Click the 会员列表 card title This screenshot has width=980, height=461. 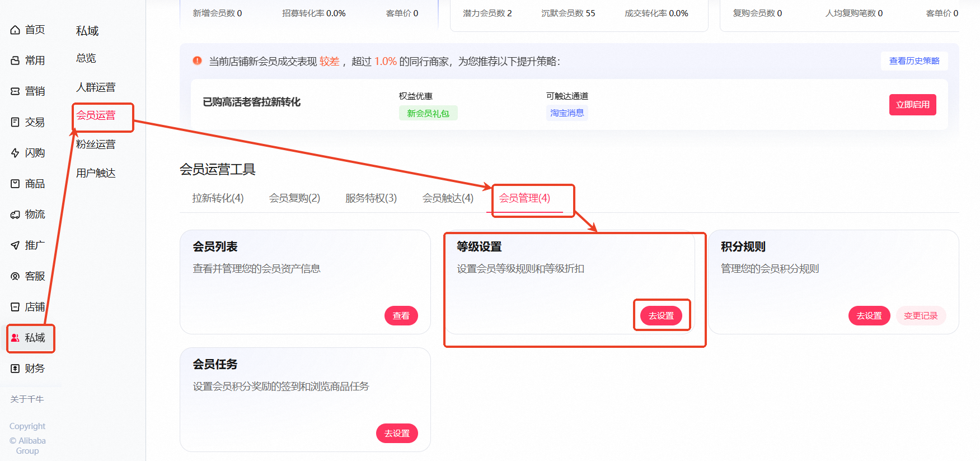tap(215, 246)
